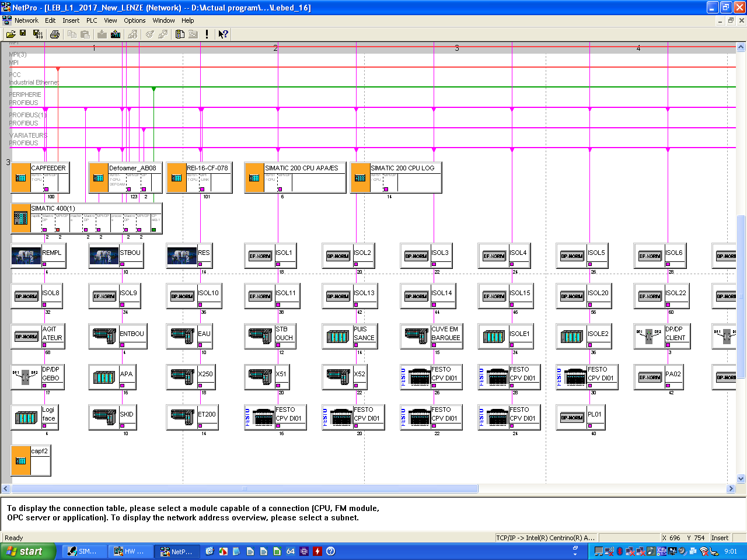Screen dimensions: 747x560
Task: Open the View menu
Action: tap(110, 20)
